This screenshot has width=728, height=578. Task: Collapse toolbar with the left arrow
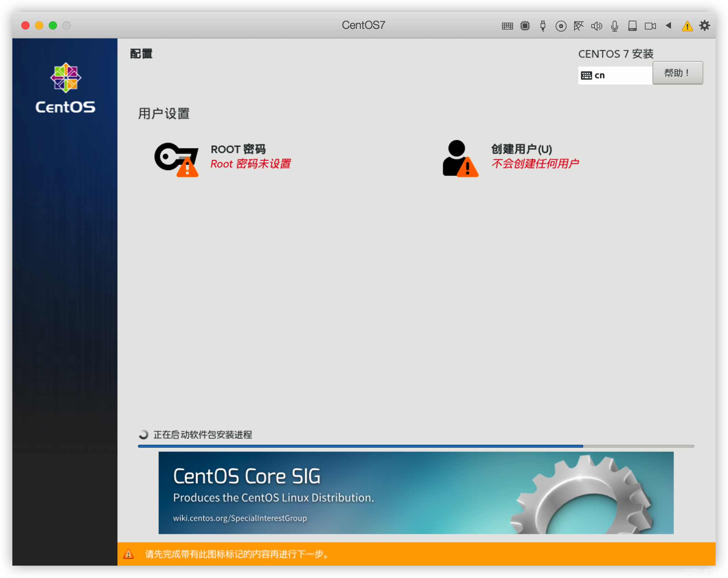668,25
